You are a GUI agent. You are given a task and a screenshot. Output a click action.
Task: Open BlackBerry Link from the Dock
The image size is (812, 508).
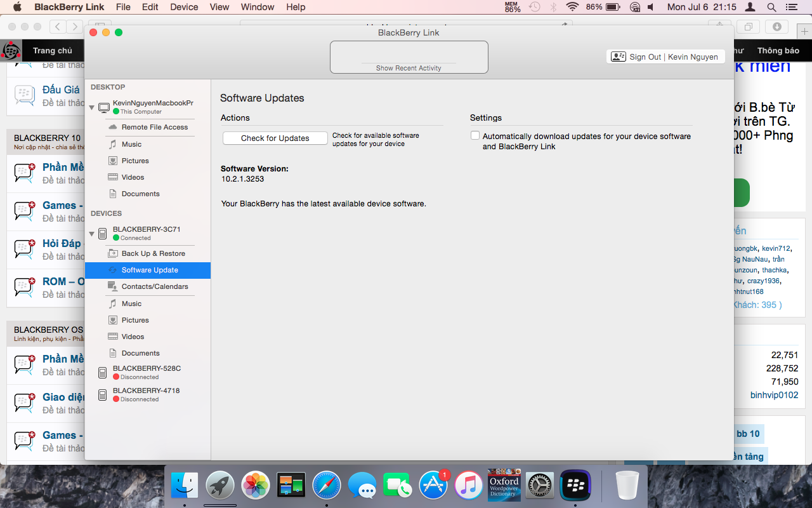point(576,486)
